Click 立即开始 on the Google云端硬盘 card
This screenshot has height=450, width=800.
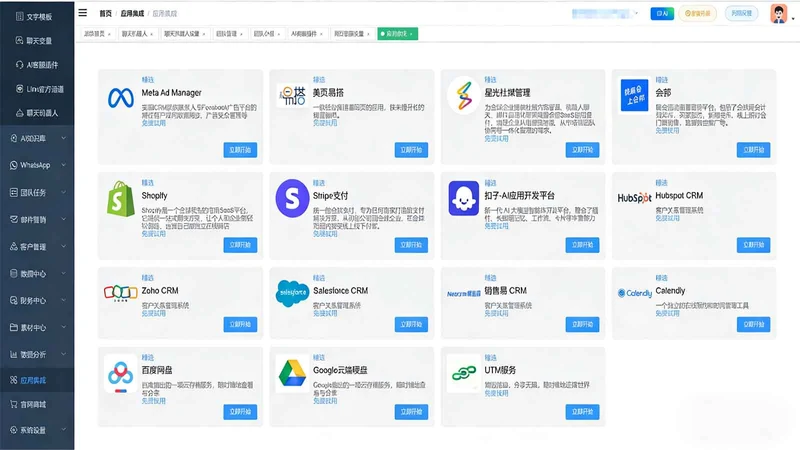tap(411, 412)
